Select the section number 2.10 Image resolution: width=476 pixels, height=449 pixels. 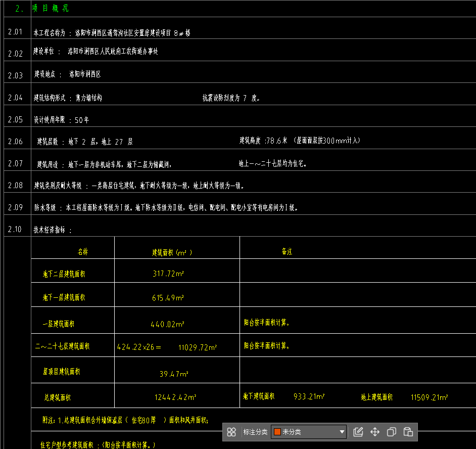(15, 230)
